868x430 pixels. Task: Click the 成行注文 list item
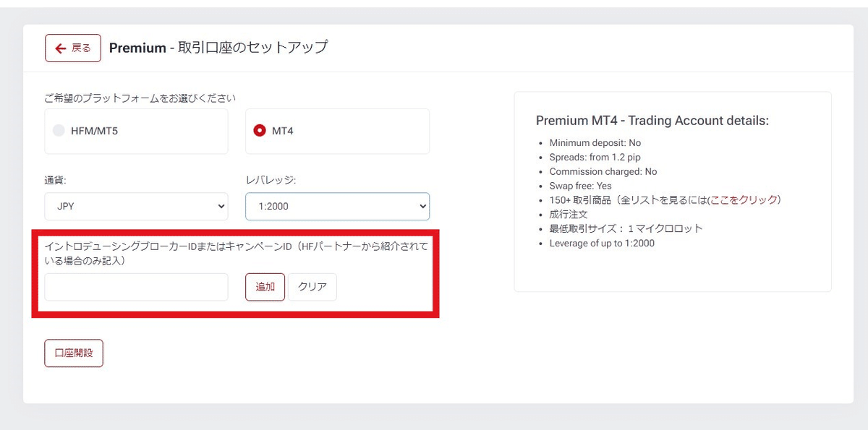(569, 214)
